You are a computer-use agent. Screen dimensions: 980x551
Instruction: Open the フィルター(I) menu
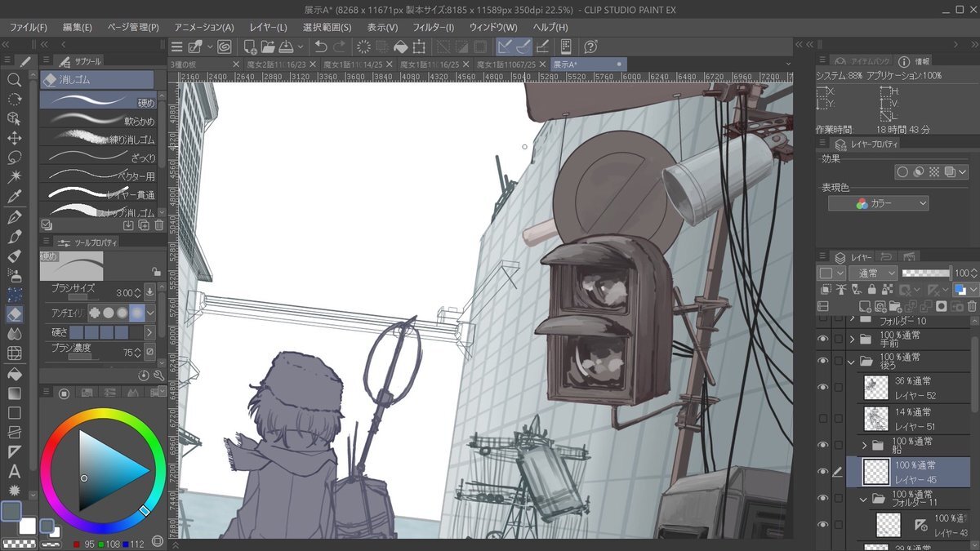pos(433,28)
